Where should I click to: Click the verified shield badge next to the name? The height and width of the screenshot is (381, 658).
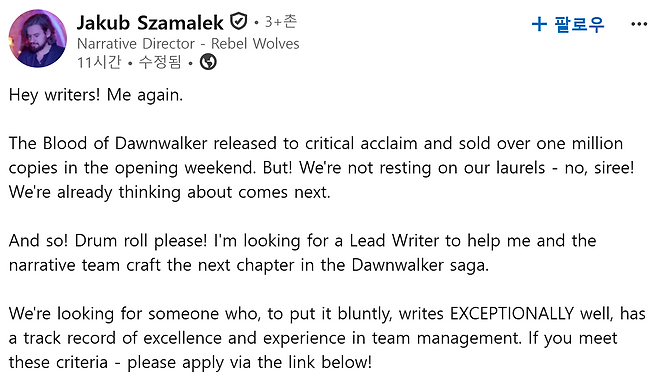coord(239,21)
